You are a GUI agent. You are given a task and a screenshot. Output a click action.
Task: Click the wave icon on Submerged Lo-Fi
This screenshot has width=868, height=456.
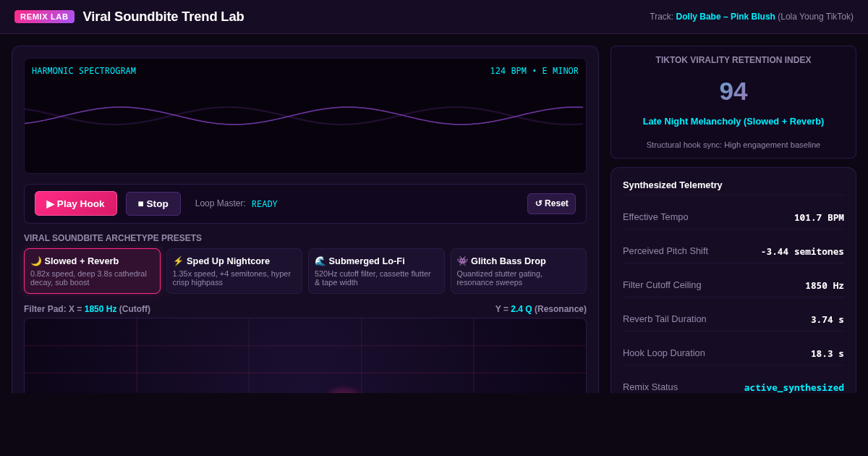pos(320,261)
